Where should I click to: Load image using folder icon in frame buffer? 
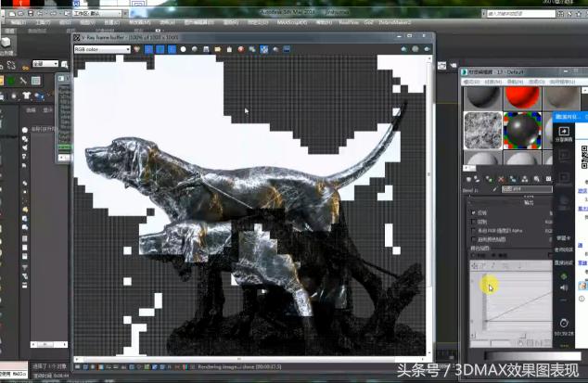click(x=218, y=49)
